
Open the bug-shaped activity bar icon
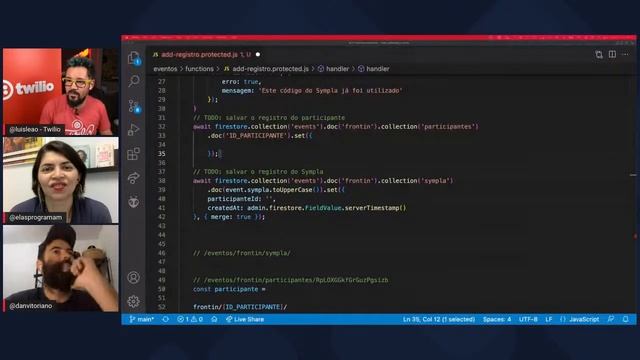(133, 201)
